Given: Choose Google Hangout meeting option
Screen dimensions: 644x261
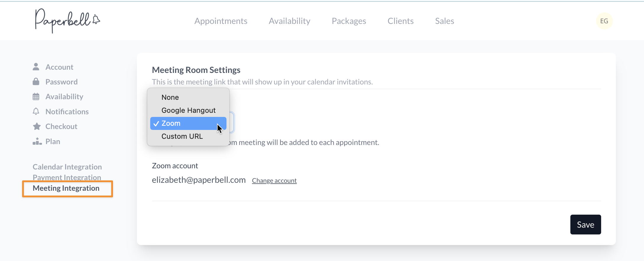Looking at the screenshot, I should coord(188,110).
